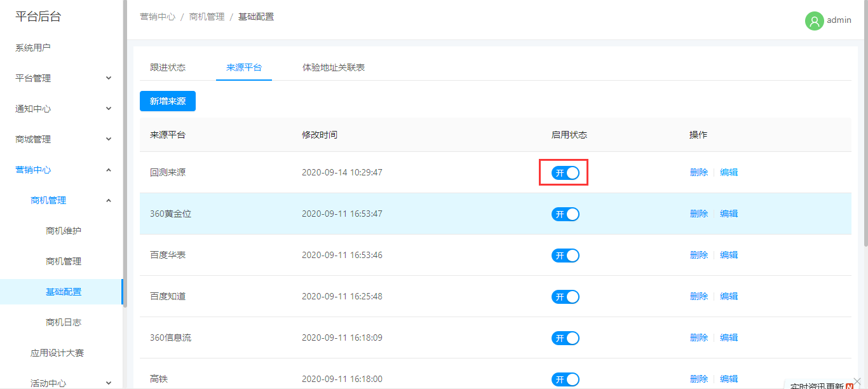Image resolution: width=868 pixels, height=389 pixels.
Task: Click the 新增来源 button
Action: pyautogui.click(x=168, y=101)
